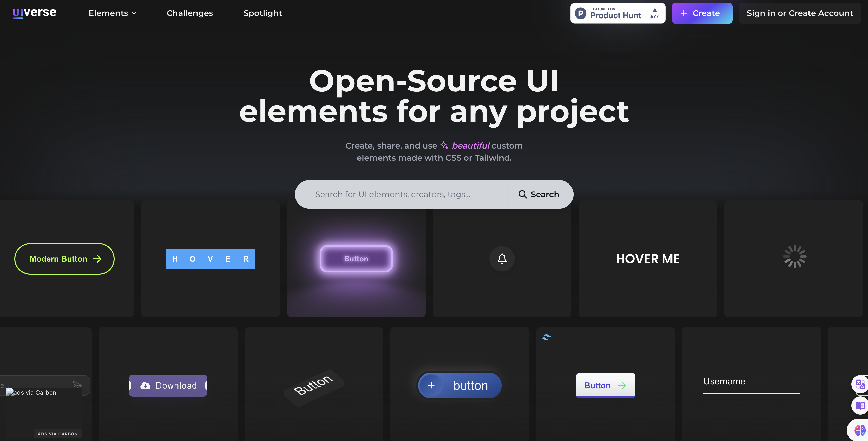Screen dimensions: 868x441
Task: Click the green Modern Button
Action: [64, 259]
